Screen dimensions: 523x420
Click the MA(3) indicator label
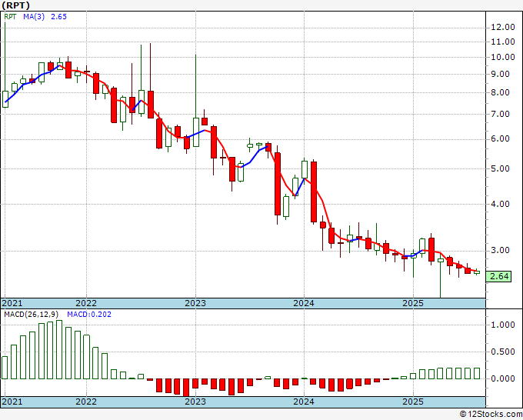pyautogui.click(x=34, y=17)
